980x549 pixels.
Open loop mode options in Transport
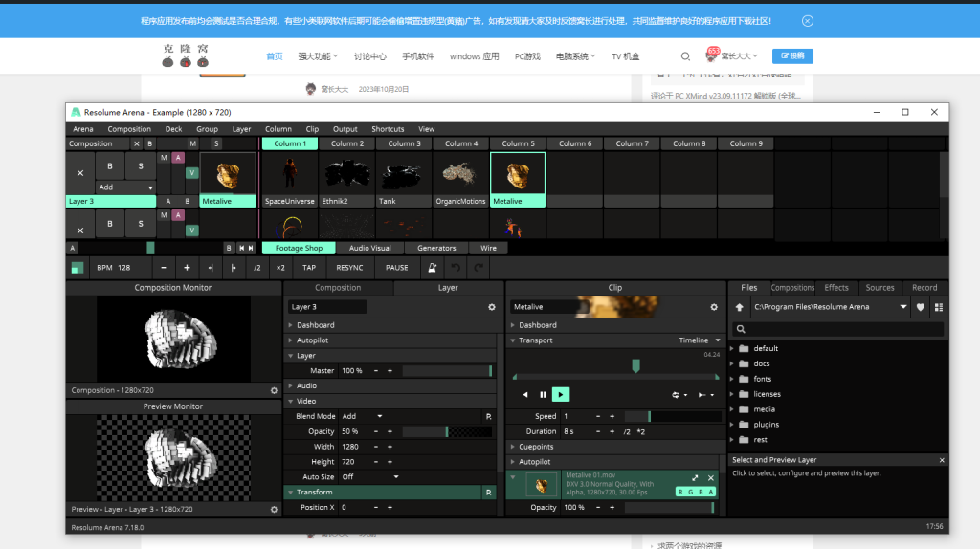pyautogui.click(x=679, y=395)
